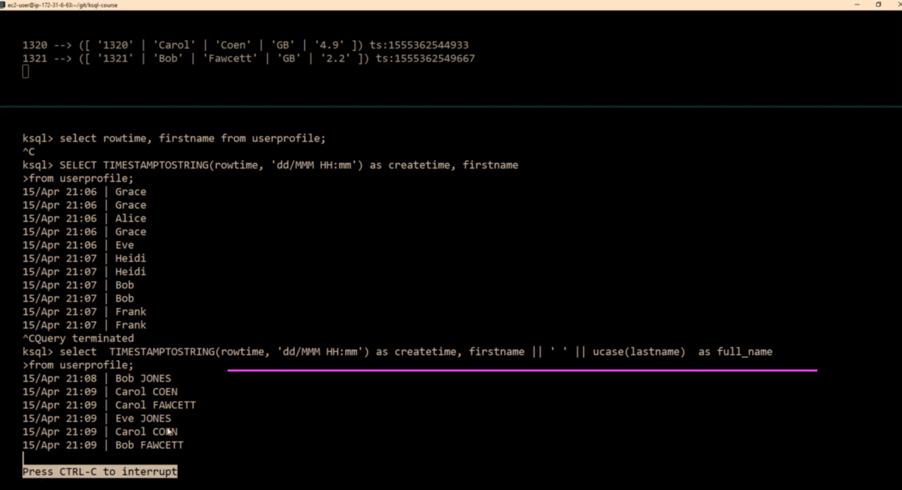Click the 'Fawcett' field in record 1321

click(x=230, y=58)
